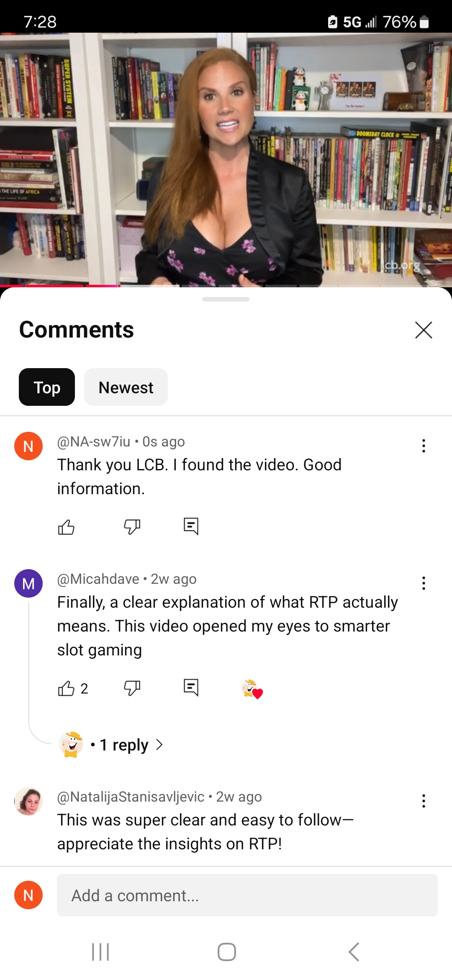
Task: Open @Micahdave purple avatar
Action: pos(28,583)
